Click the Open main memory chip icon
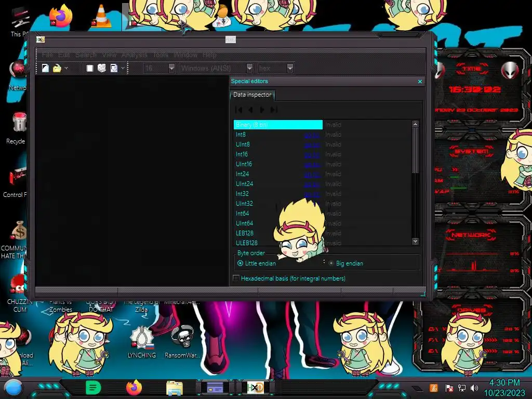Viewport: 532px width, 399px height. pos(90,68)
